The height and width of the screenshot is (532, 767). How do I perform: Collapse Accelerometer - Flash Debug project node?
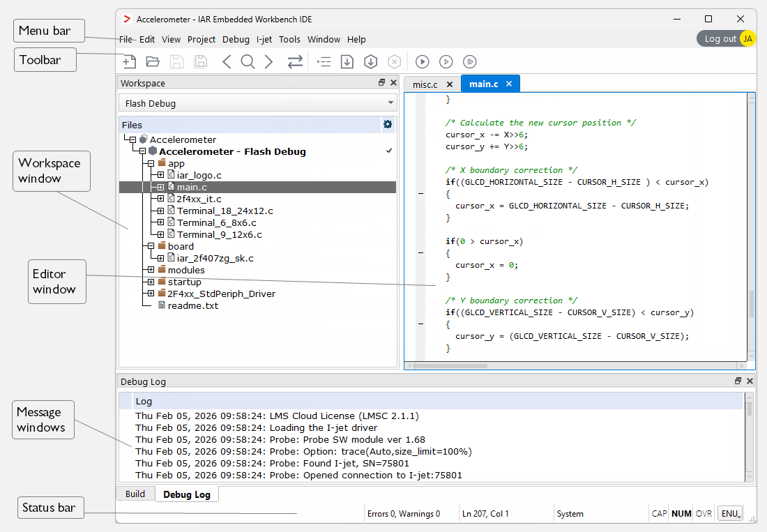142,151
